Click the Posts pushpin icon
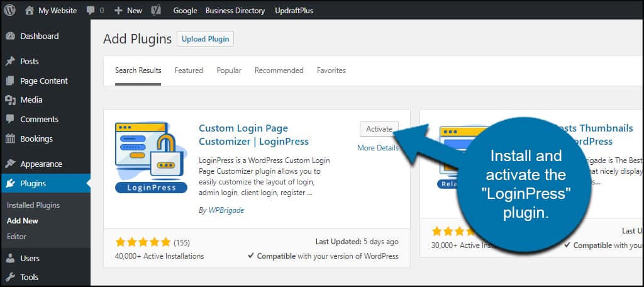This screenshot has width=644, height=287. click(10, 61)
